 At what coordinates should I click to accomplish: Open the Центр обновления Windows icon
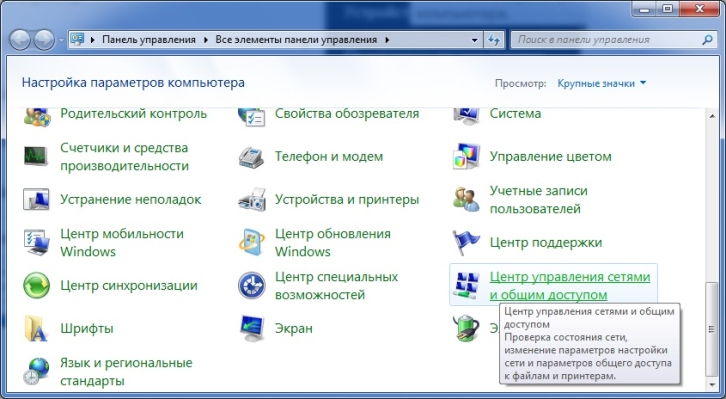click(x=251, y=242)
